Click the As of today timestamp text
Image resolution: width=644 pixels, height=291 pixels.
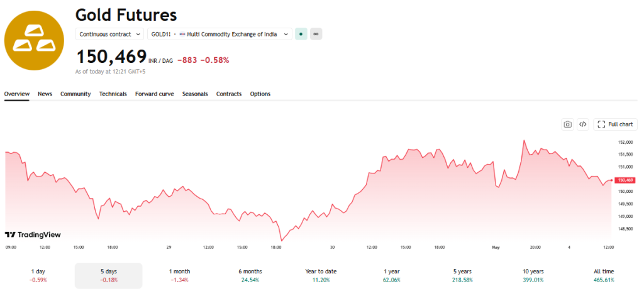pos(111,72)
